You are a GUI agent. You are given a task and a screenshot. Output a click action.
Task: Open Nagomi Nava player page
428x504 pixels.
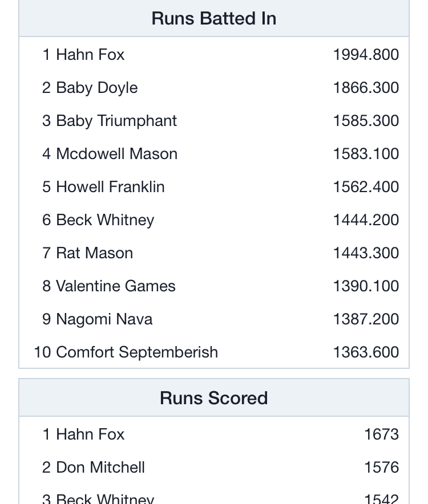(104, 319)
